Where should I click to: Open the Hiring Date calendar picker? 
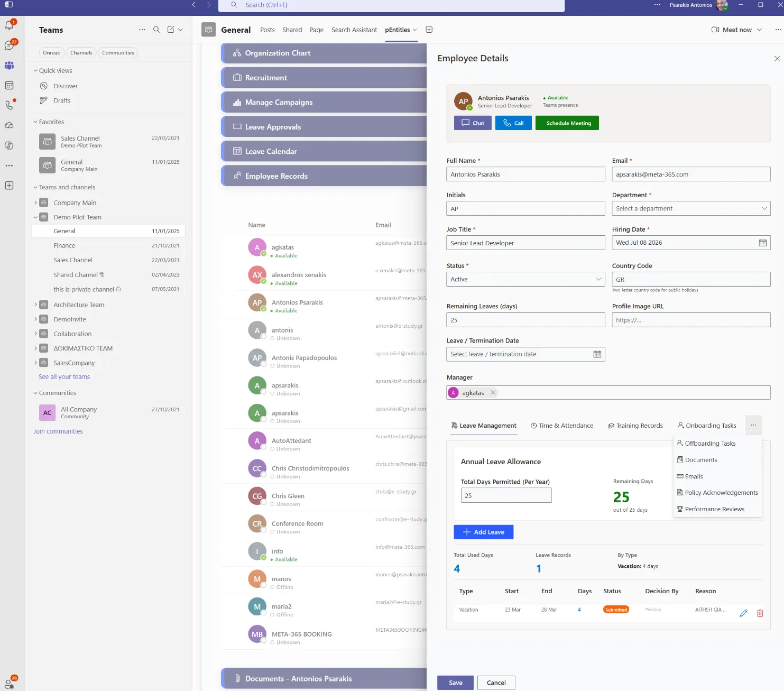[x=763, y=243]
